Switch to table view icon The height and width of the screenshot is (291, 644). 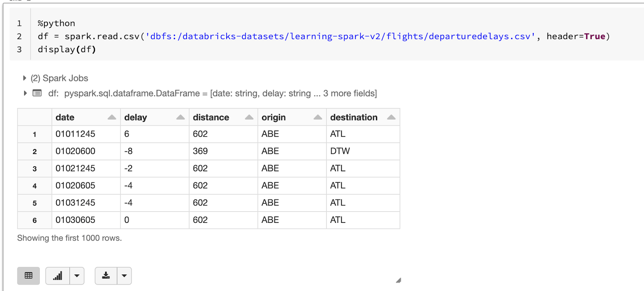29,276
